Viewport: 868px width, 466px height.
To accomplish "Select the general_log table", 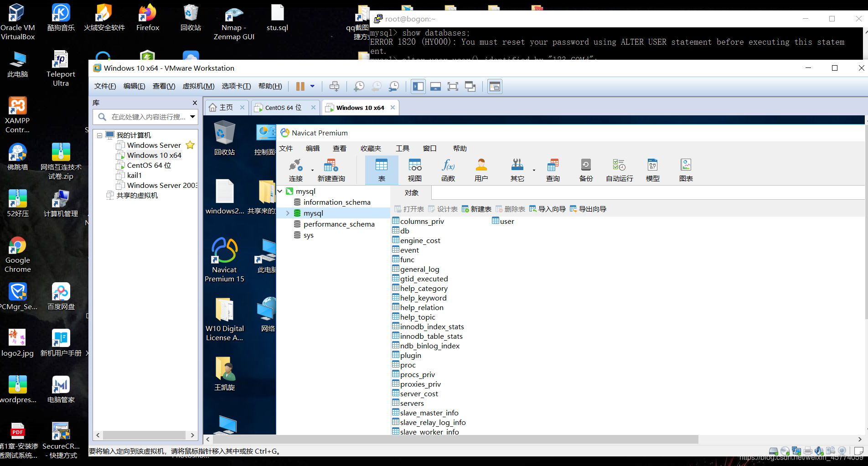I will [x=416, y=269].
